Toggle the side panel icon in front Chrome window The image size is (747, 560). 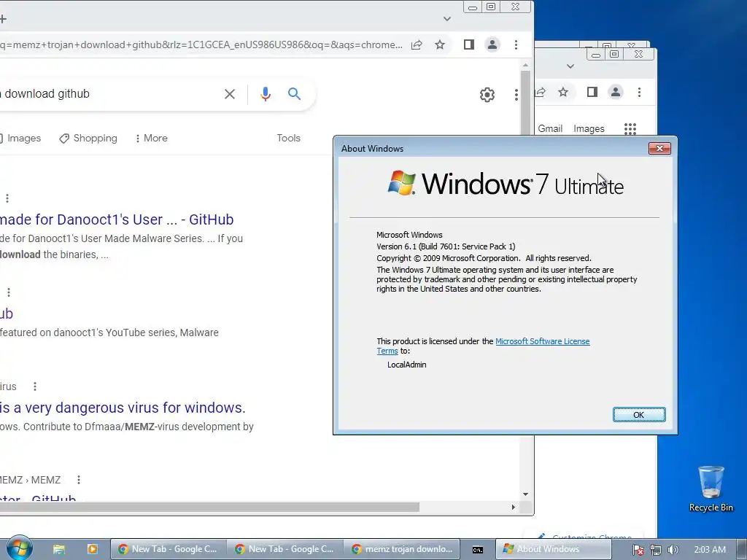tap(469, 44)
